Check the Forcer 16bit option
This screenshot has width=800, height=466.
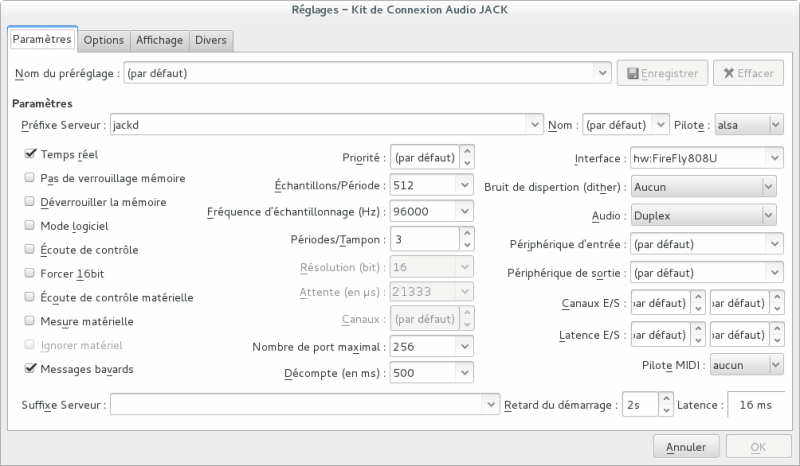(30, 274)
